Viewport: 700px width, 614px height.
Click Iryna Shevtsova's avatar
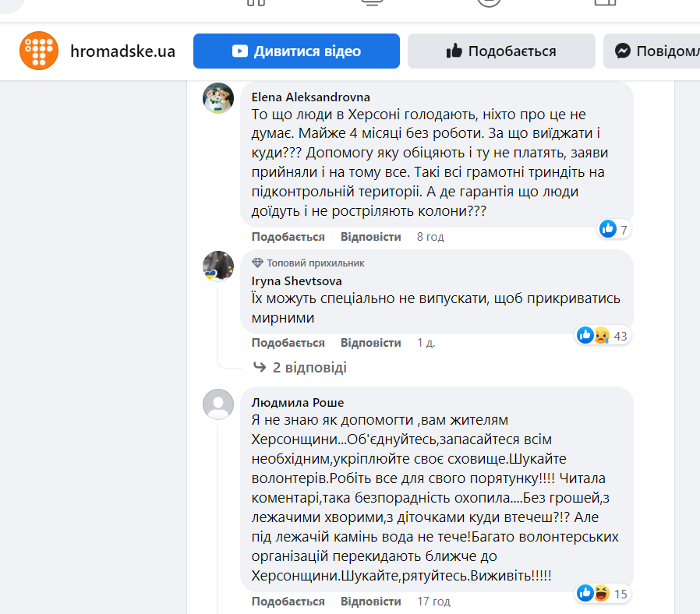click(218, 266)
